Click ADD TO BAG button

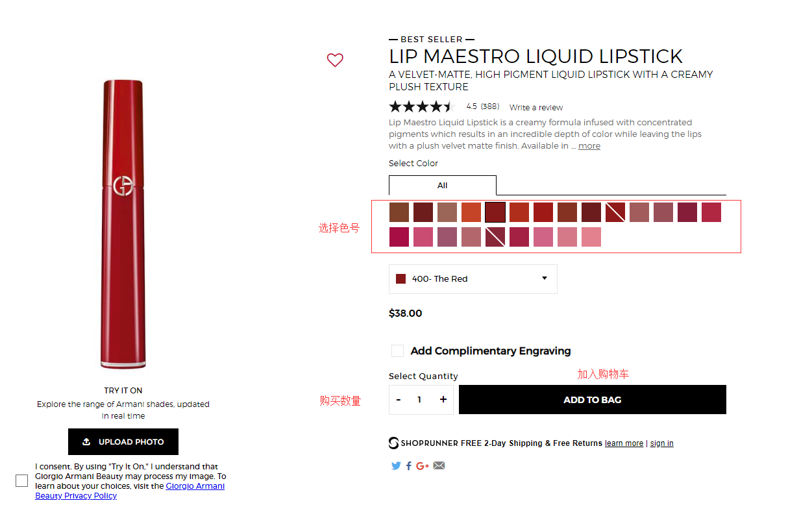(x=592, y=400)
